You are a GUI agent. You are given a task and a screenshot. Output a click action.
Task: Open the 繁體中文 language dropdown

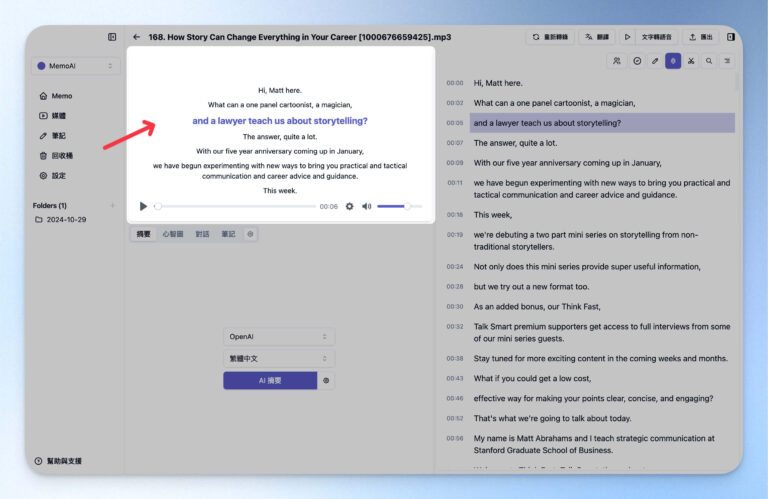tap(279, 358)
